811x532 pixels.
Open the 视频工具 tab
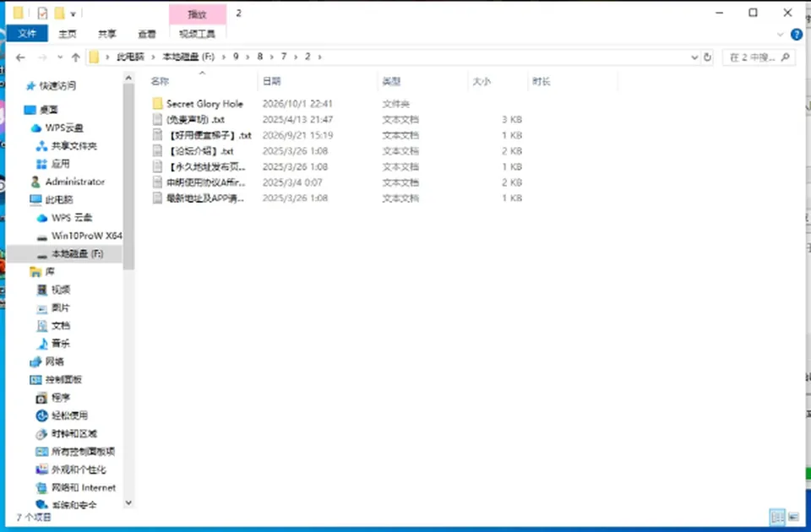pos(197,34)
